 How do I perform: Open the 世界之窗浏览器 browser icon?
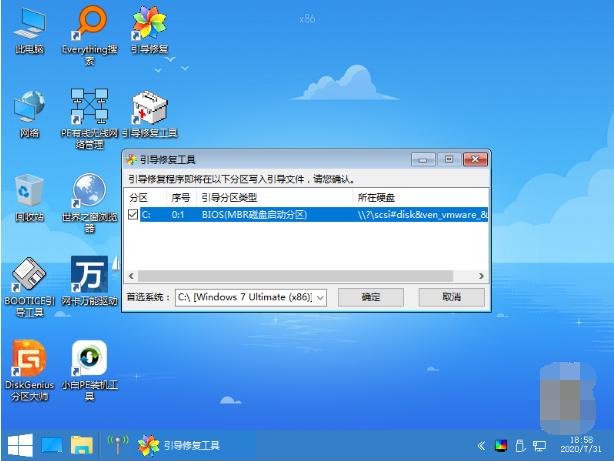(90, 190)
